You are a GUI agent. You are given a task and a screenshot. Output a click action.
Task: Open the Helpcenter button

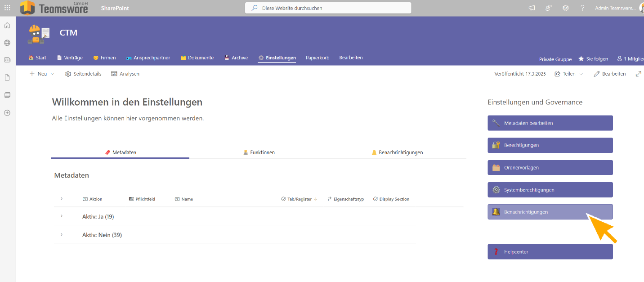pyautogui.click(x=550, y=252)
